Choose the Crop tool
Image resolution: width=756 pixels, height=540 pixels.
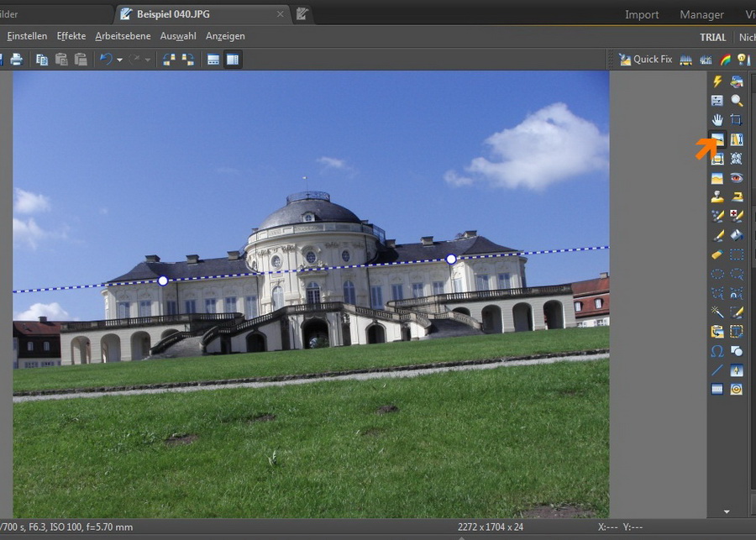pos(737,120)
